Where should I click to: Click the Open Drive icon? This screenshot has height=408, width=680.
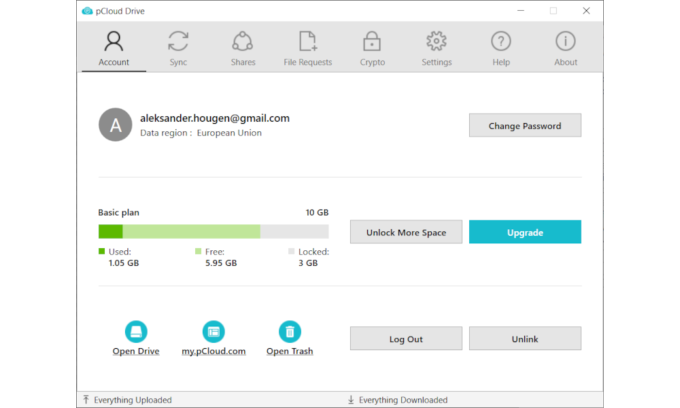click(x=136, y=332)
